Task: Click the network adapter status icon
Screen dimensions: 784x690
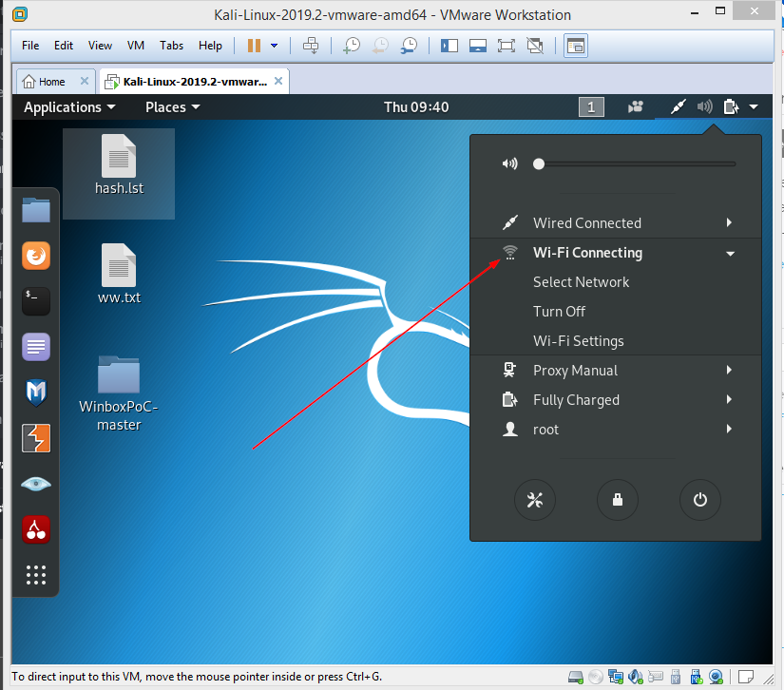Action: coord(616,677)
